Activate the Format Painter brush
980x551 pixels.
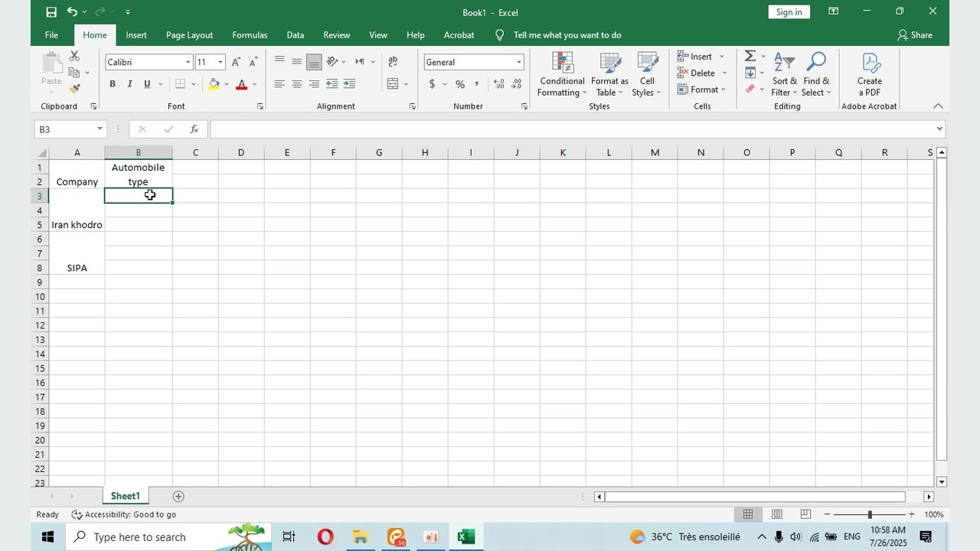(74, 89)
